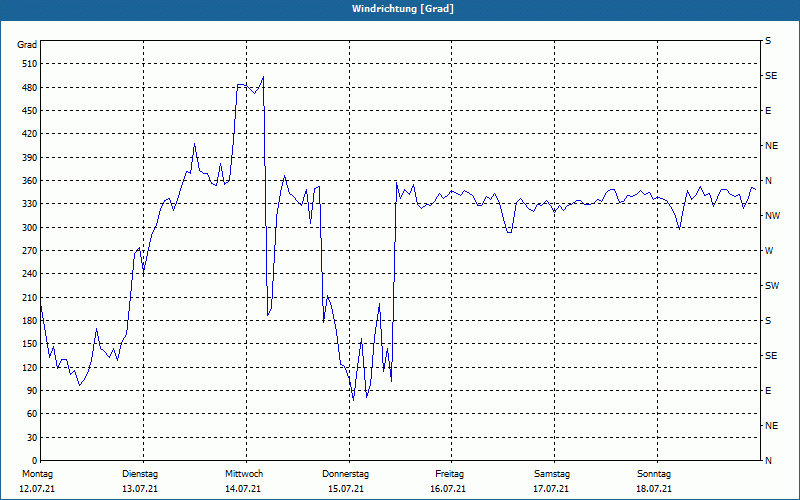Select the y-axis value 60
800x500 pixels.
point(32,414)
